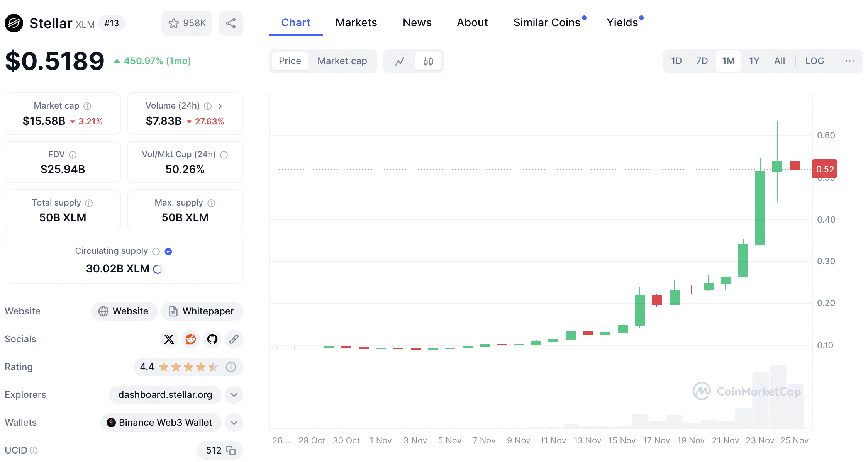Click the #13 rank badge
Screen dimensions: 868x462
click(112, 23)
